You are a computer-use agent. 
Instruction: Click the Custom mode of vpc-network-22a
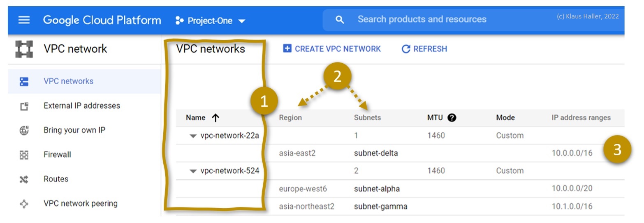(510, 136)
